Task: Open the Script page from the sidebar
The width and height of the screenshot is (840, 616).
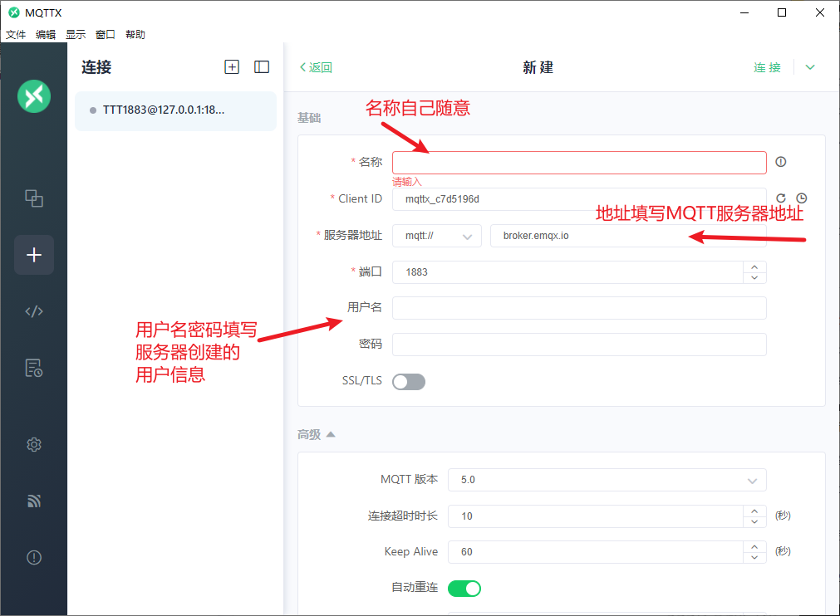Action: [34, 311]
